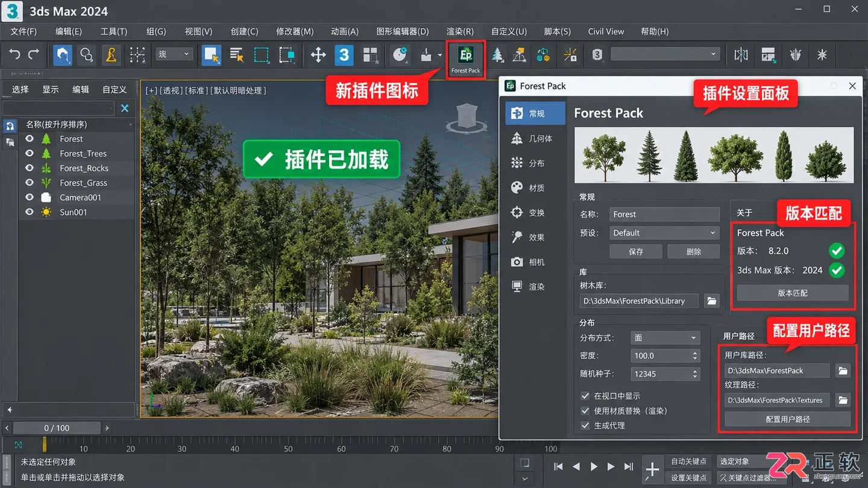This screenshot has height=488, width=868.
Task: Click the Undo arrow in the toolbar
Action: pyautogui.click(x=14, y=55)
